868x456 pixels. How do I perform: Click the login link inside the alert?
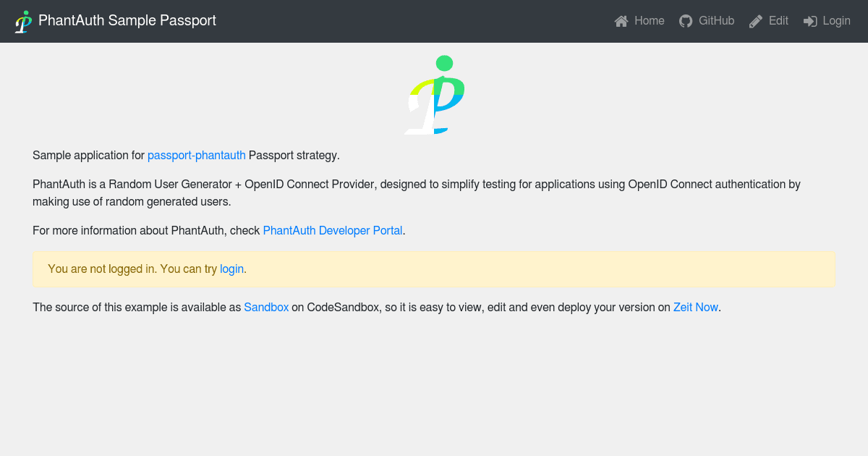point(231,269)
